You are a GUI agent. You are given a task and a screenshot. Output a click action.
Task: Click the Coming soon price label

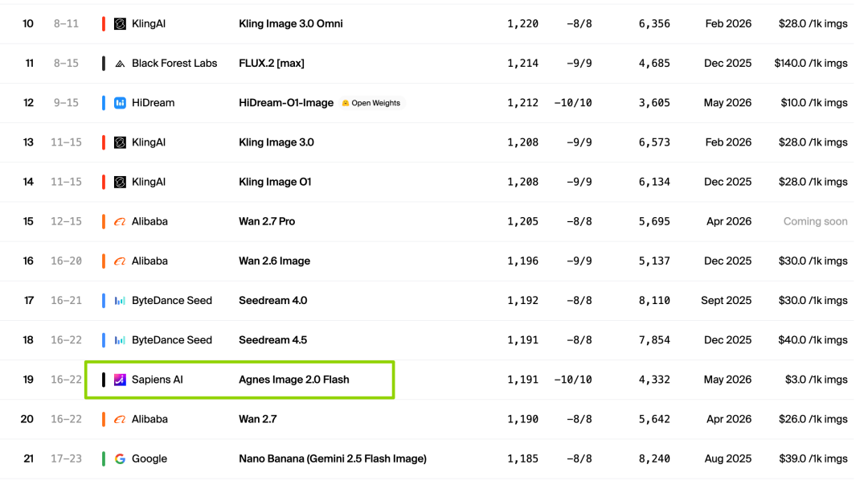click(815, 222)
